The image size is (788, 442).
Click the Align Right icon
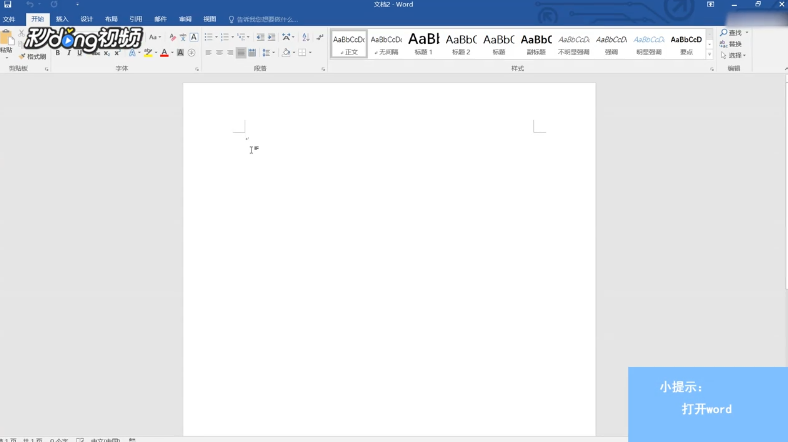coord(230,53)
